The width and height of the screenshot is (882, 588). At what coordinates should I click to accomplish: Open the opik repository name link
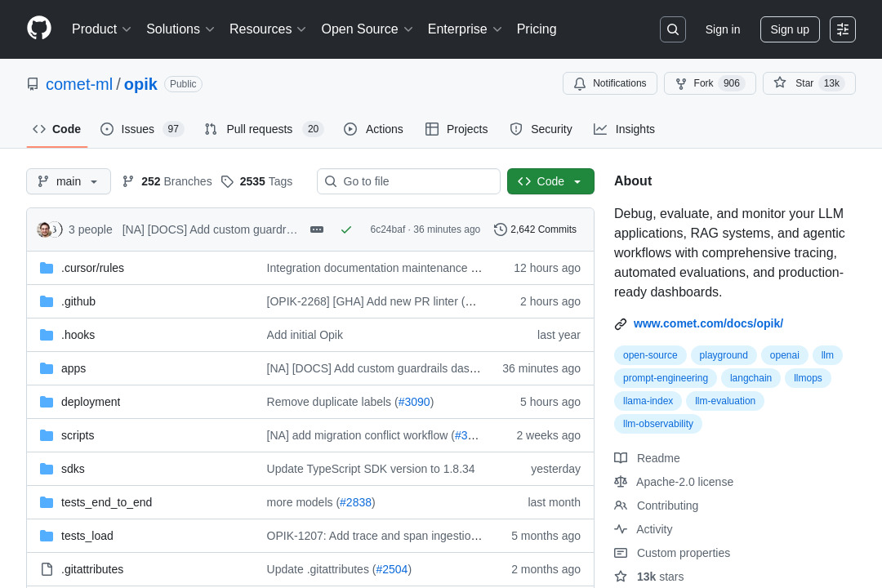(140, 84)
